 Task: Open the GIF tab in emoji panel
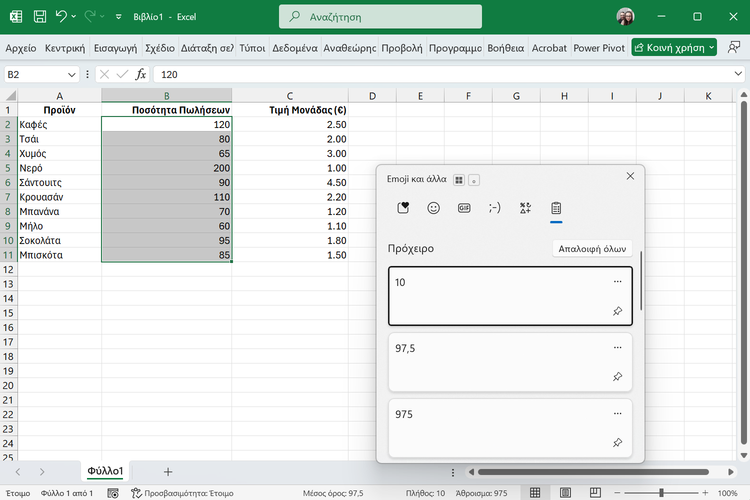464,208
